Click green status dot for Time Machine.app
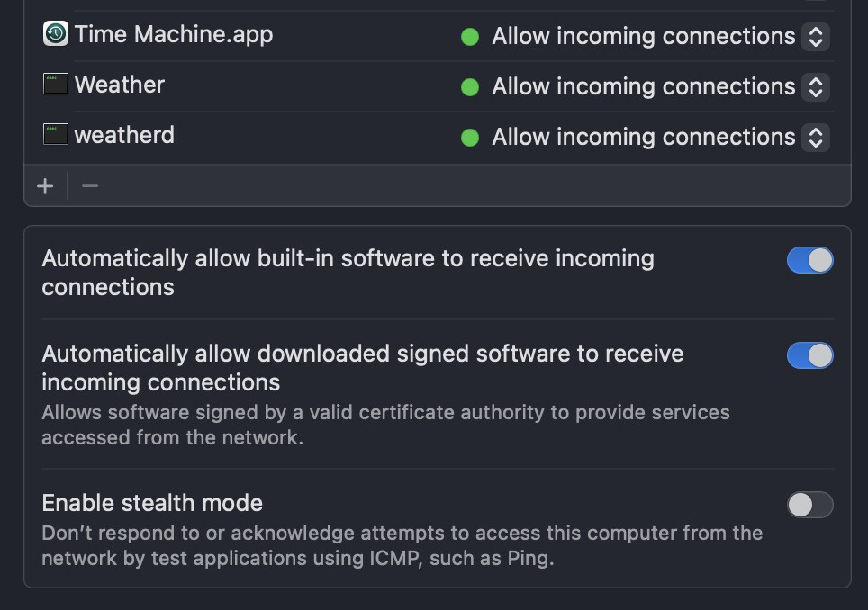 pos(470,37)
